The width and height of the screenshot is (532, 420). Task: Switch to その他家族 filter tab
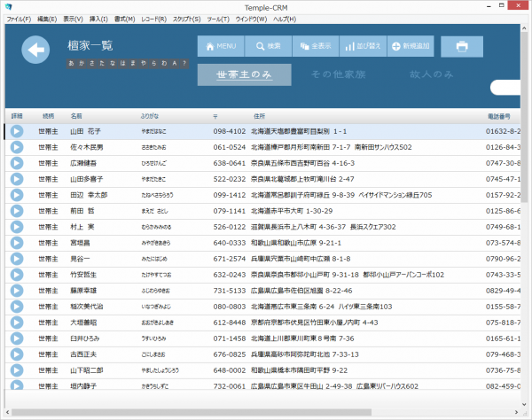tap(339, 74)
